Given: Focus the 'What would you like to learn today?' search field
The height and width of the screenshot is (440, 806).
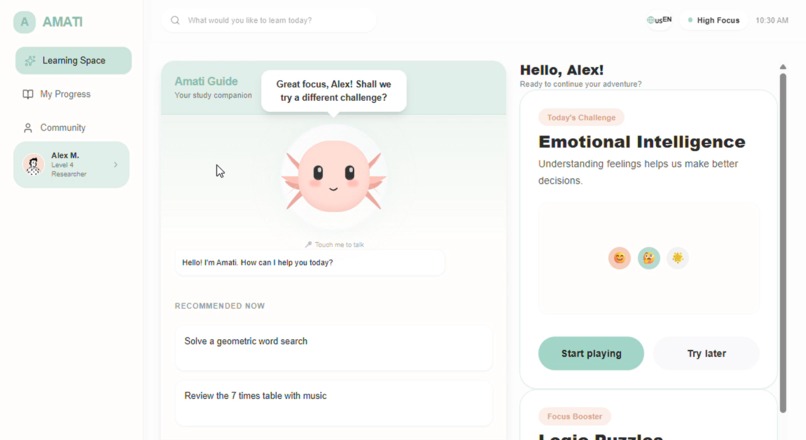Looking at the screenshot, I should click(x=269, y=21).
